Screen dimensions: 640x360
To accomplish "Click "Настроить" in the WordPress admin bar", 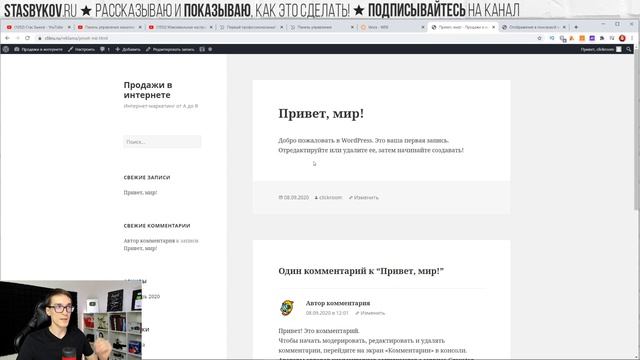I will point(81,49).
